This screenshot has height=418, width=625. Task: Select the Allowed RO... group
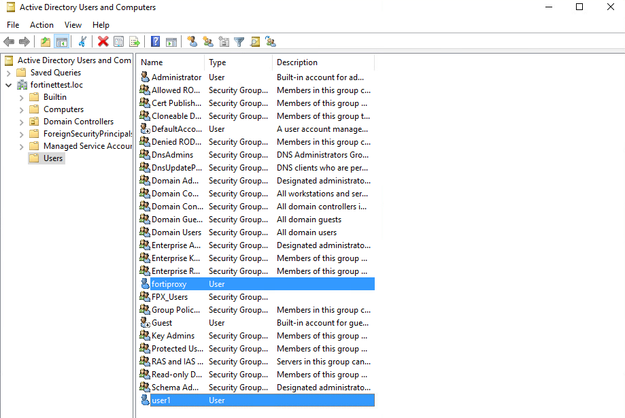(x=176, y=90)
